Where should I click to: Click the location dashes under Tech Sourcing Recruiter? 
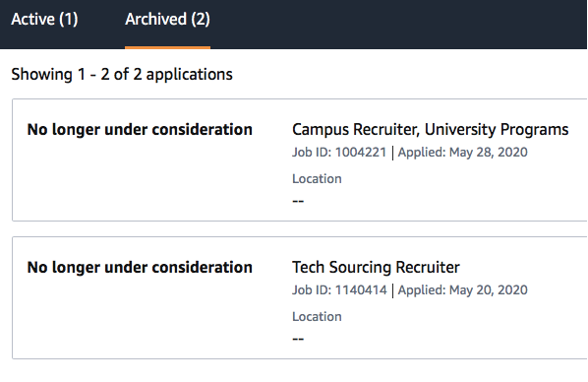pos(298,340)
